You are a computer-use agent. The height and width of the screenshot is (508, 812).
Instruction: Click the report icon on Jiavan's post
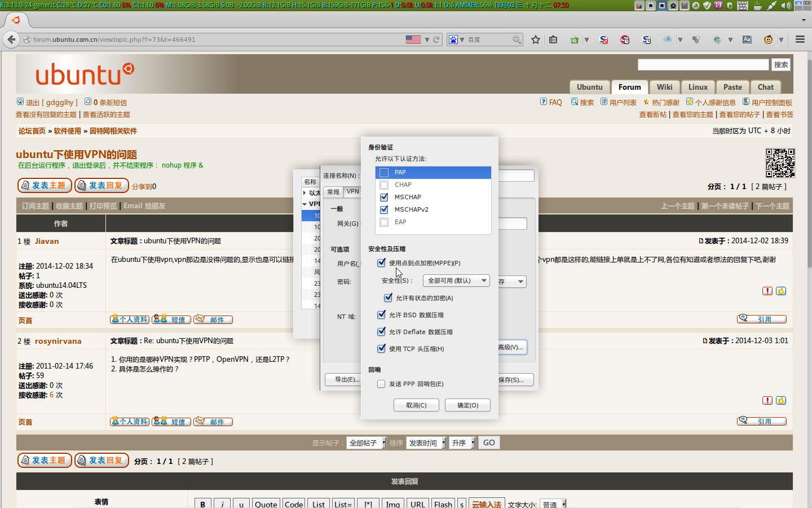tap(767, 291)
